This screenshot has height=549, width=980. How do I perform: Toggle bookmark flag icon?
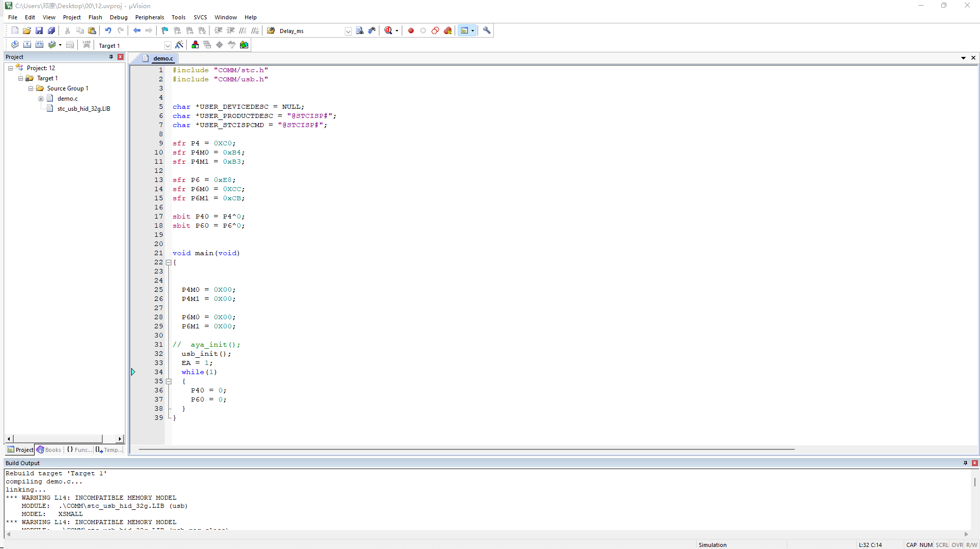165,30
